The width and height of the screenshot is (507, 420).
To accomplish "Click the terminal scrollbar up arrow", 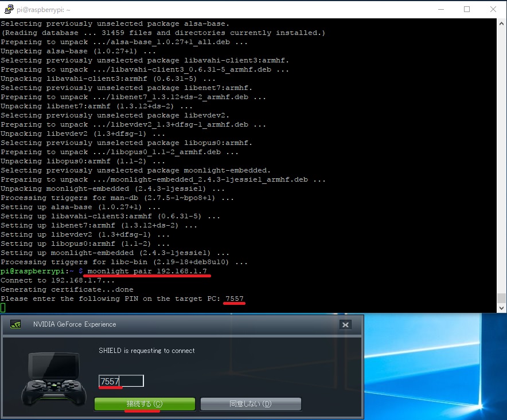I will click(x=501, y=23).
